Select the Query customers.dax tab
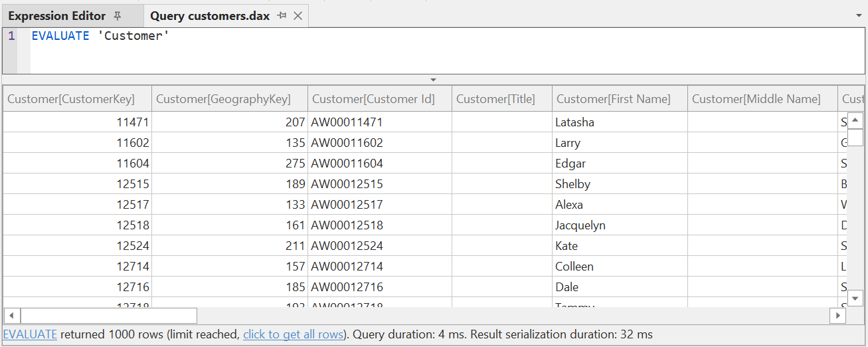 (210, 16)
